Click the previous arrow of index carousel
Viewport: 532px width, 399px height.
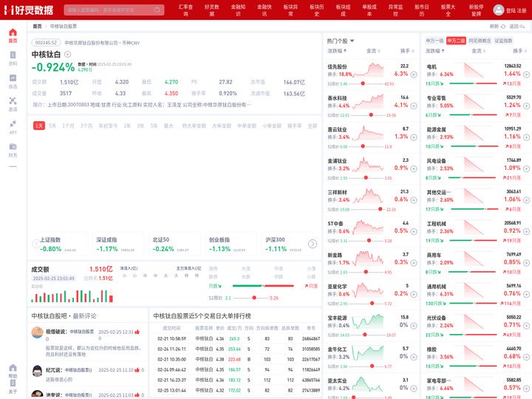(36, 244)
